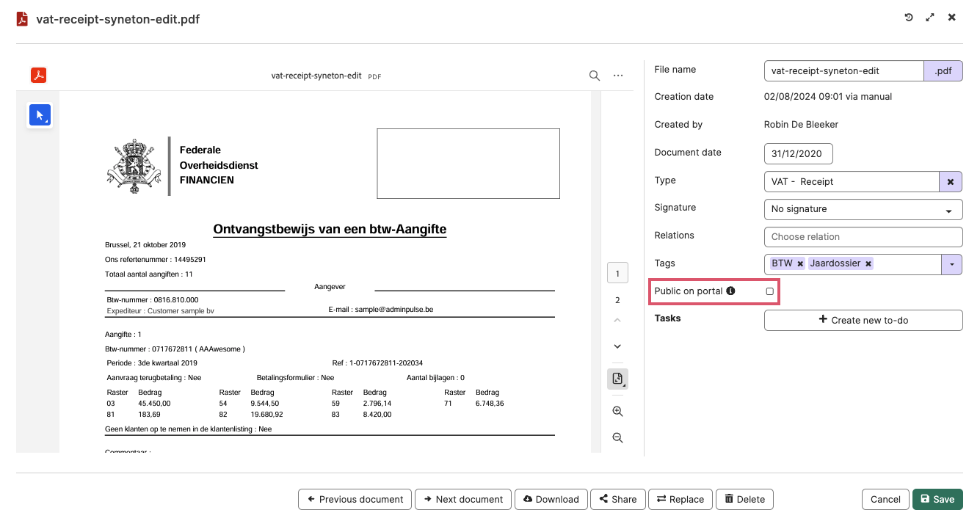Go to page 1 in viewer
Screen dimensions: 980x521
coord(617,273)
